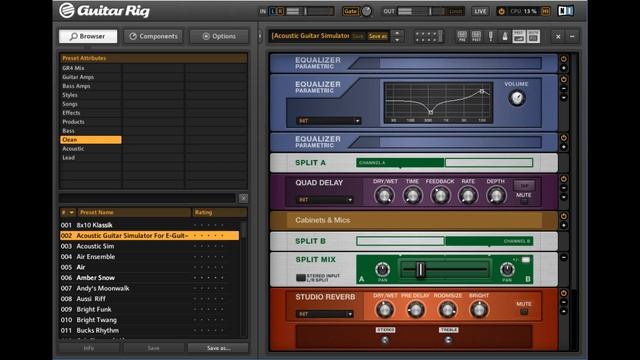Toggle power on the Equalizer above Split A
Image resolution: width=640 pixels, height=360 pixels.
(564, 138)
